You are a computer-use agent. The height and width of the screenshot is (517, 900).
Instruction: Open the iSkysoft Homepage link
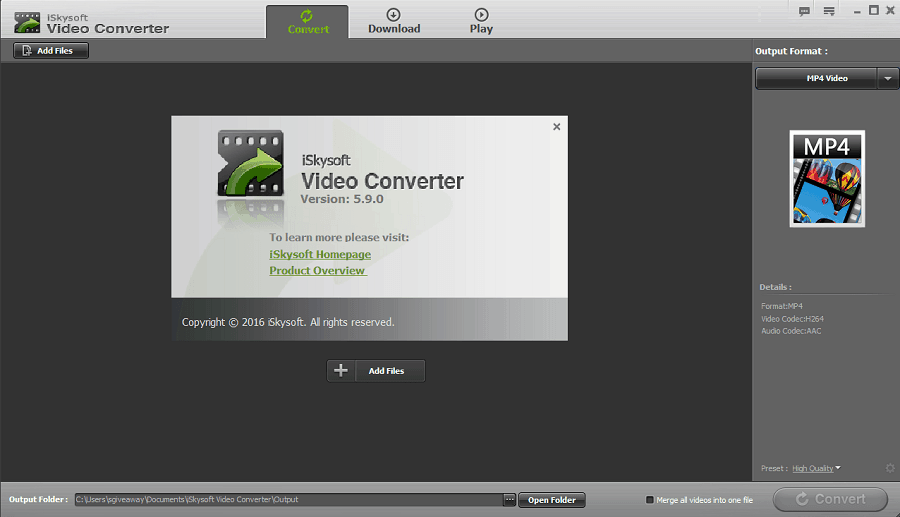pos(320,254)
